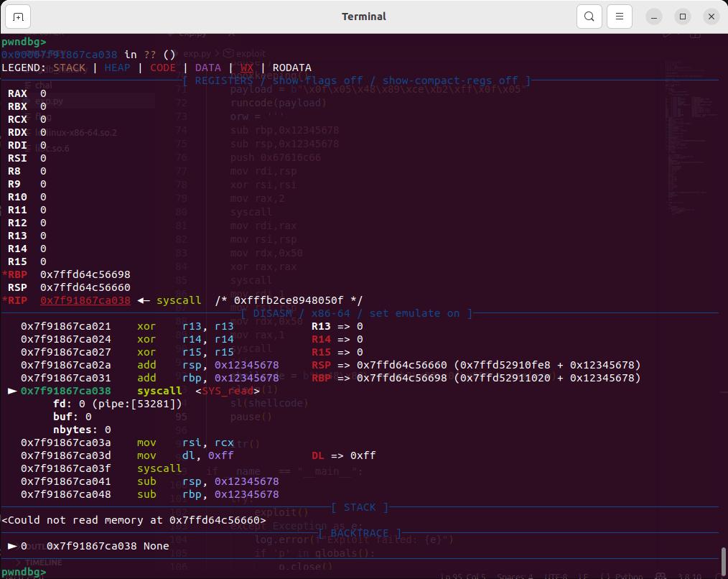This screenshot has width=728, height=579.
Task: Click the 'Could not read memory' error message
Action: click(x=134, y=519)
